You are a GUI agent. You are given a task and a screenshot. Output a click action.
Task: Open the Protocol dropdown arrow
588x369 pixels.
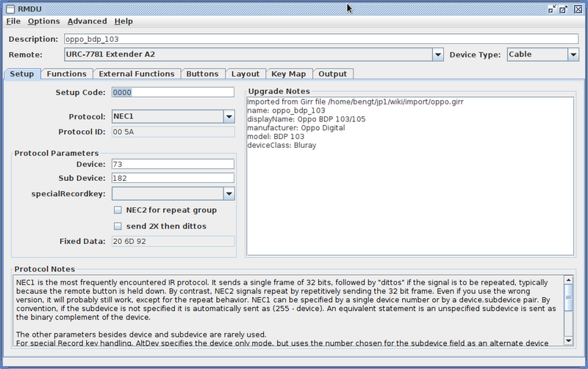pos(229,117)
